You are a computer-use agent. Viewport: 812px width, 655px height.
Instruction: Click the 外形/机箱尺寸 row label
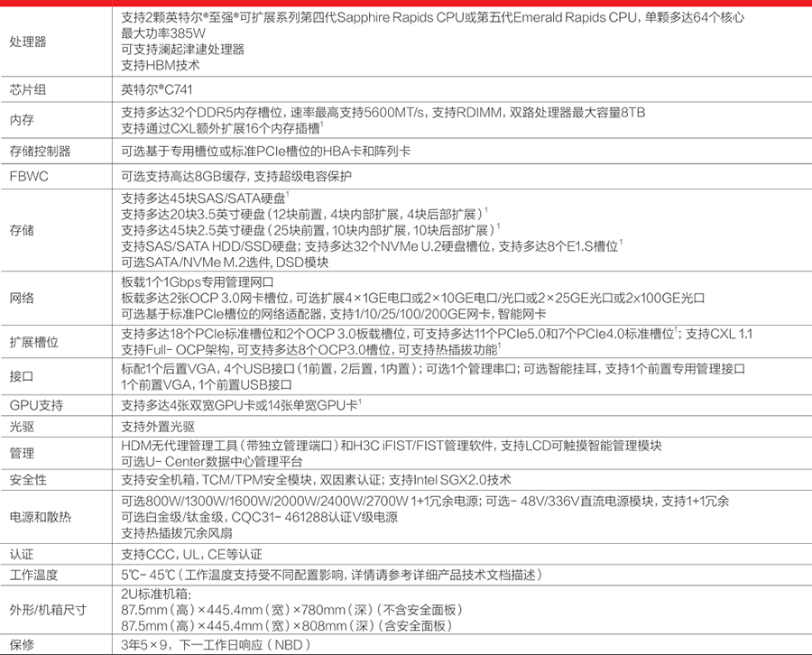point(48,610)
